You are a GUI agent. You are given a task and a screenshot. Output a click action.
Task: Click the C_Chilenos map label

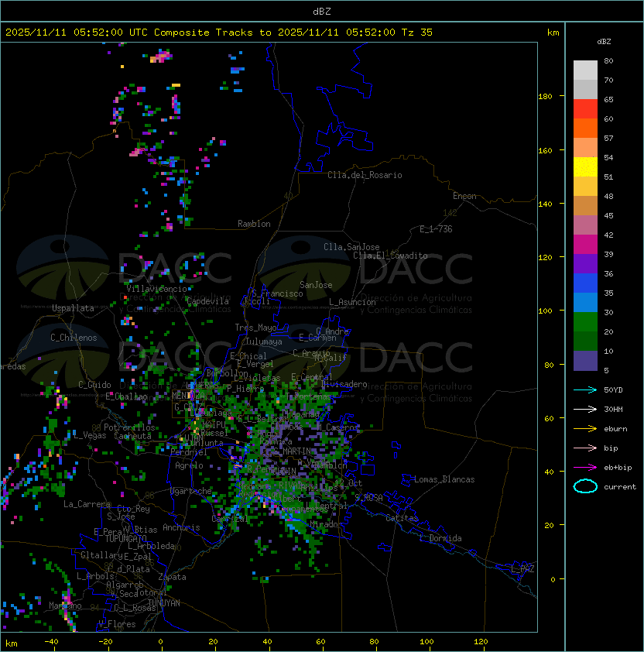[x=74, y=338]
